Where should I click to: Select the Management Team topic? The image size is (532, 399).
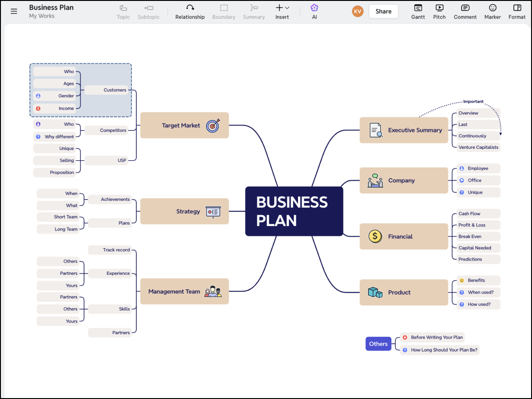click(x=184, y=292)
